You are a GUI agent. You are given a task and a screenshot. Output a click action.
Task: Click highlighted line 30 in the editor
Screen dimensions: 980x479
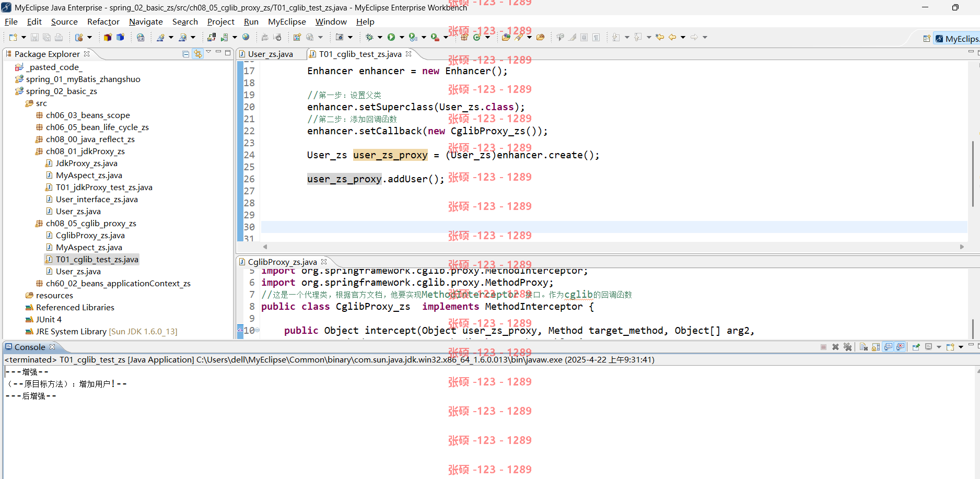click(x=614, y=227)
